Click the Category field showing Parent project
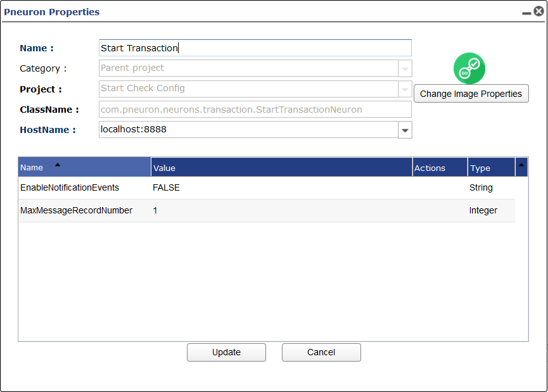The image size is (548, 392). pos(248,68)
